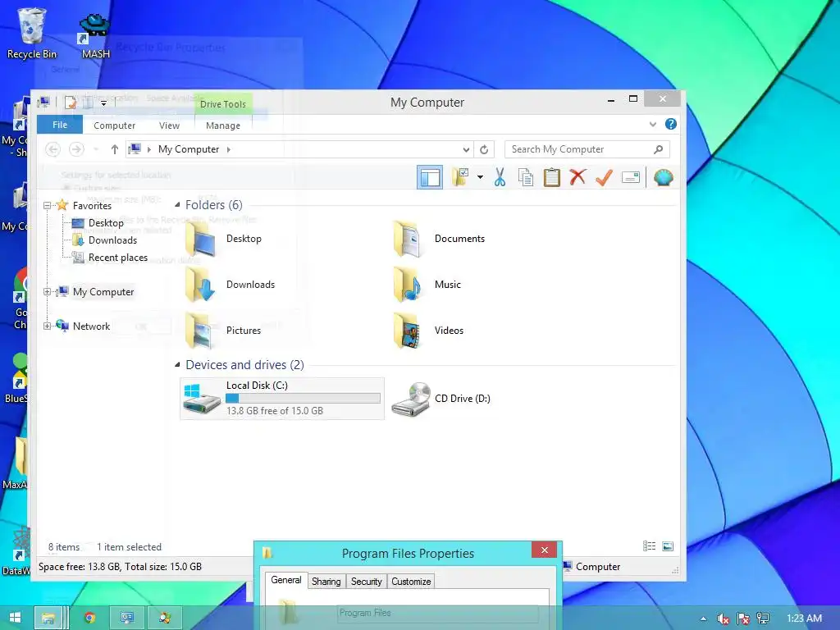The height and width of the screenshot is (630, 840).
Task: Click the Refresh button in address bar
Action: pyautogui.click(x=484, y=149)
